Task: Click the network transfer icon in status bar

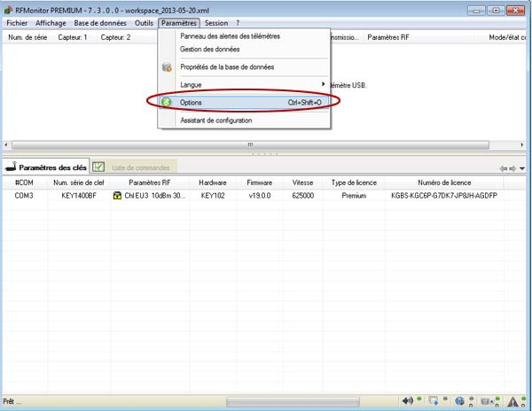Action: tap(433, 401)
